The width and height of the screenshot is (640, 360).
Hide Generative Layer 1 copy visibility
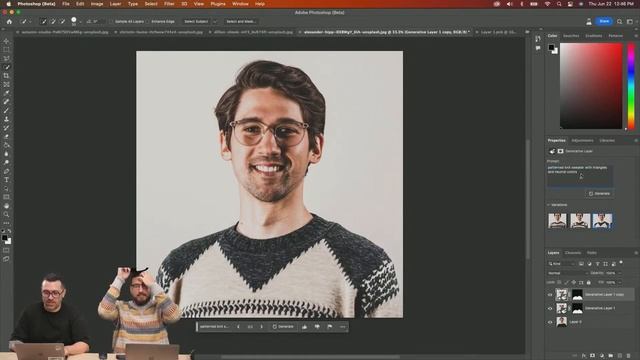pos(550,294)
